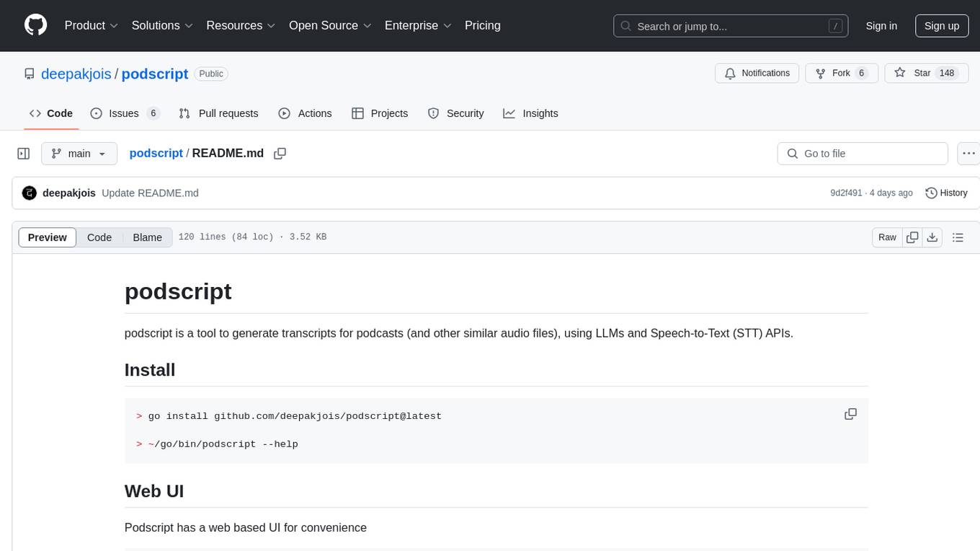The image size is (980, 551).
Task: View file History
Action: click(946, 193)
